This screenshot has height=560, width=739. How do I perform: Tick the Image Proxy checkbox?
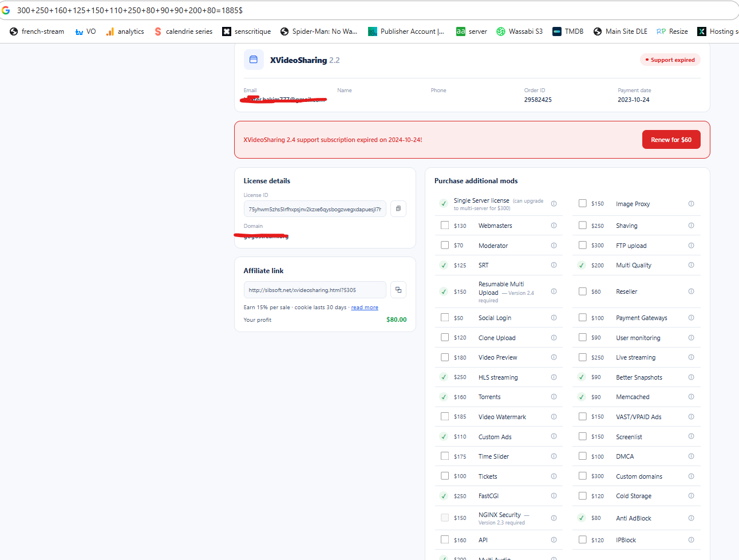[582, 203]
